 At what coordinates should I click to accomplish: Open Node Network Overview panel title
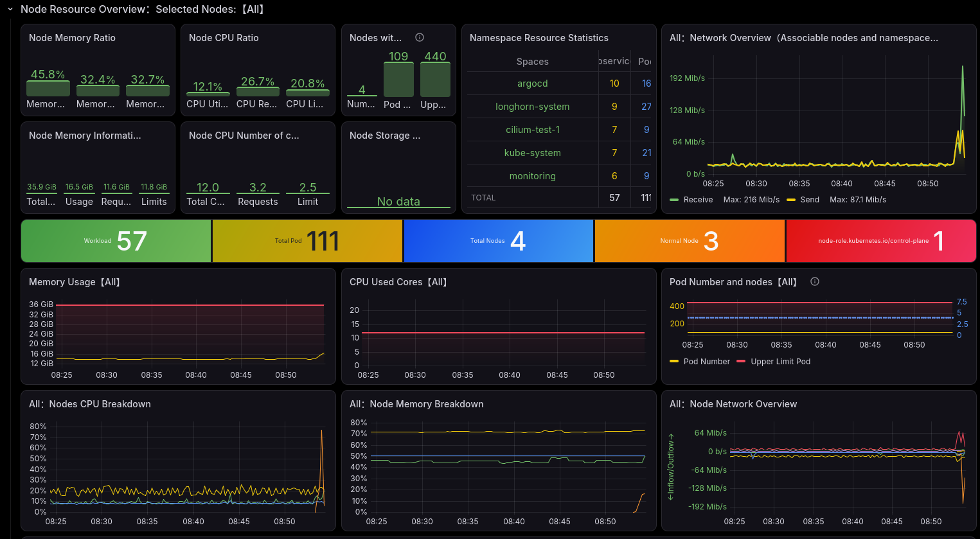coord(733,404)
